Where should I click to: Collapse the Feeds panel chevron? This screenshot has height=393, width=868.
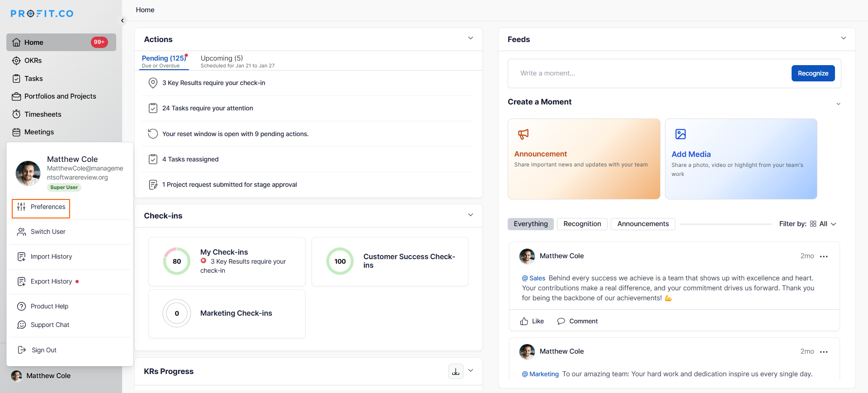click(843, 38)
